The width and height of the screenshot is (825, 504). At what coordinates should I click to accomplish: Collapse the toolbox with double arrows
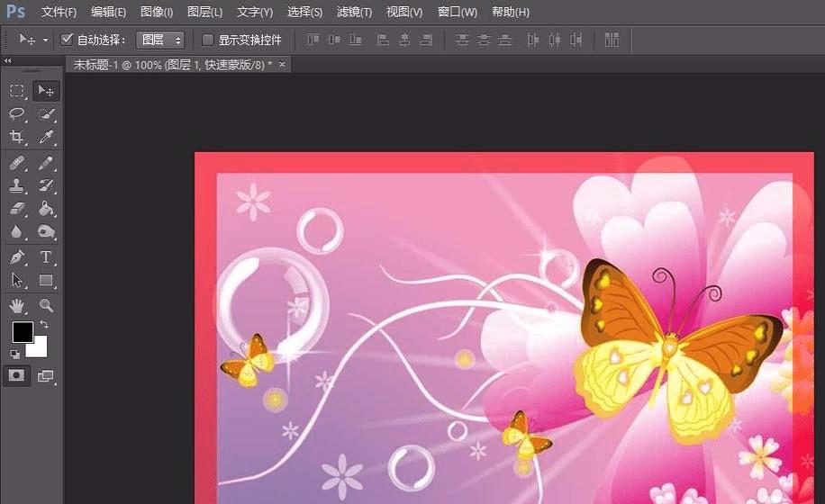pos(7,61)
